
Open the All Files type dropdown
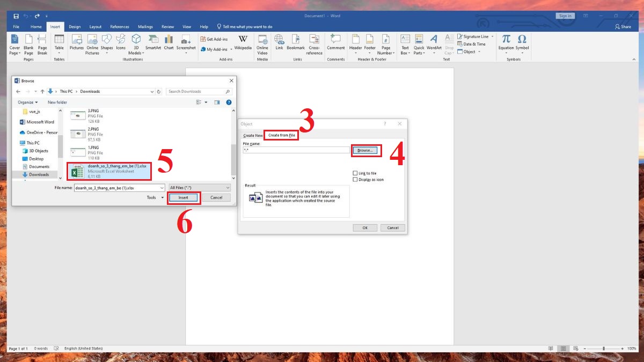[200, 188]
